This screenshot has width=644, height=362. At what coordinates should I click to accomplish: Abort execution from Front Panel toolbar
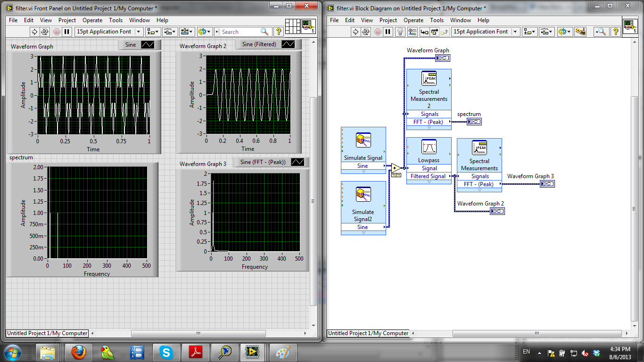[x=57, y=32]
